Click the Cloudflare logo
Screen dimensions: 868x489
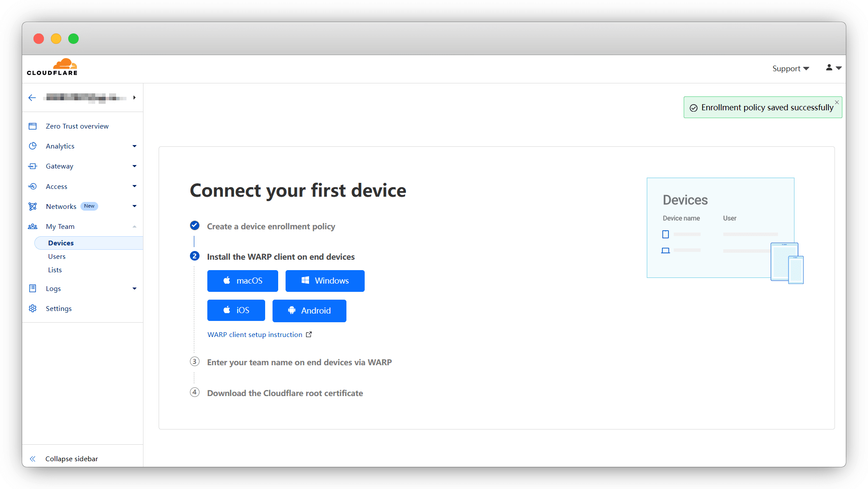[52, 67]
